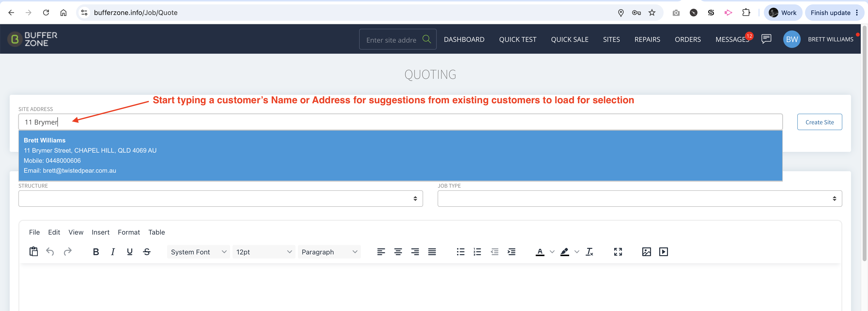
Task: Open the Insert menu in editor
Action: (101, 232)
